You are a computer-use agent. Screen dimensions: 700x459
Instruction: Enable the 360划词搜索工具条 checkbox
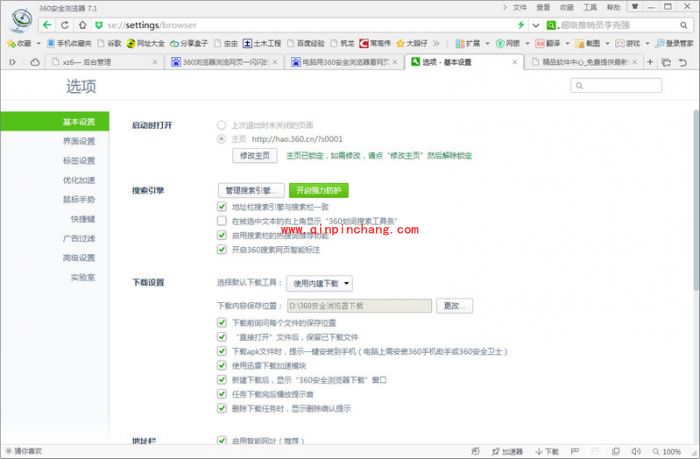tap(222, 221)
